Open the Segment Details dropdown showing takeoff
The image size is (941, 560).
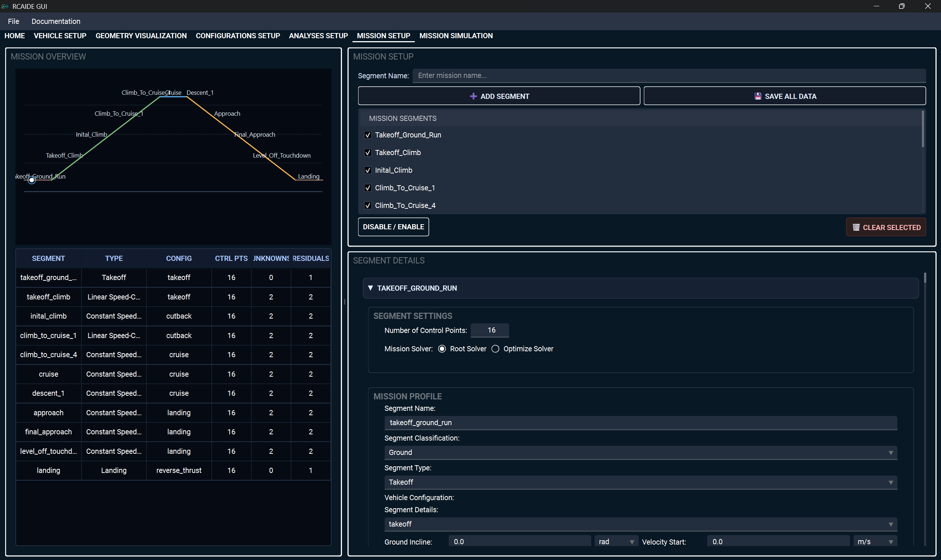641,524
